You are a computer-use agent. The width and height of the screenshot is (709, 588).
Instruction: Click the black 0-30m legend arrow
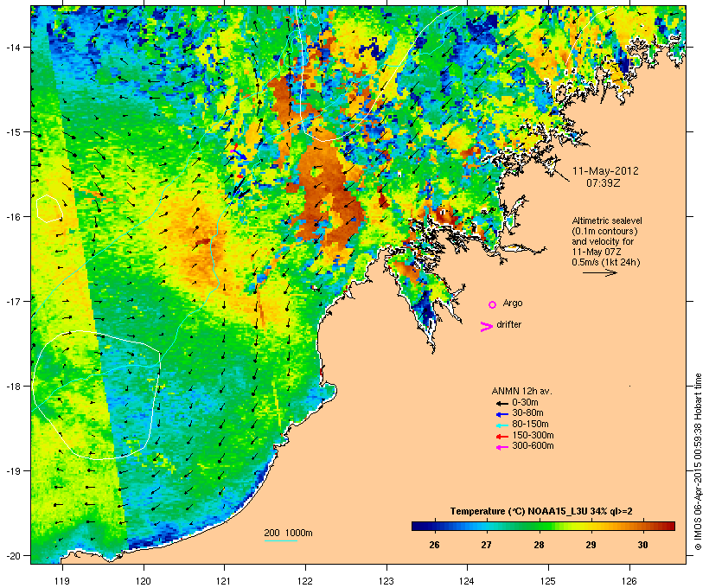coord(502,403)
